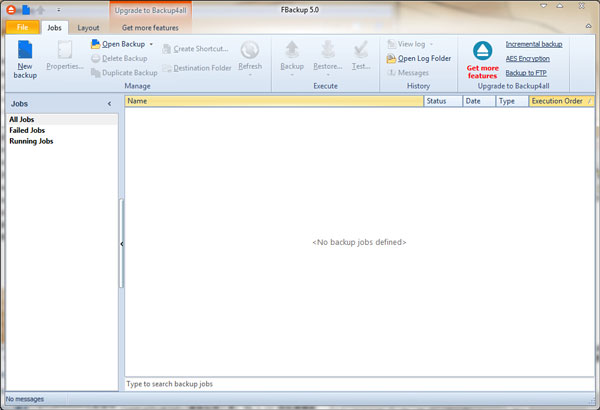This screenshot has height=410, width=600.
Task: Open the File menu tab
Action: click(x=23, y=27)
